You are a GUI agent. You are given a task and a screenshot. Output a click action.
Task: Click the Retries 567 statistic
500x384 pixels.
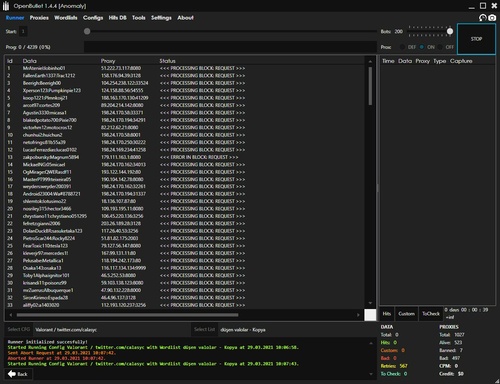(394, 366)
